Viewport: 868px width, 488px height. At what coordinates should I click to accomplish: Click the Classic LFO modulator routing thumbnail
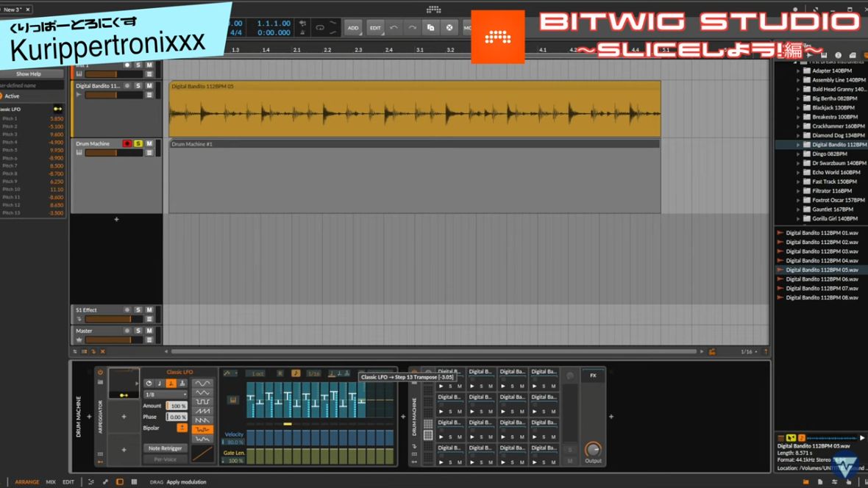click(x=124, y=383)
